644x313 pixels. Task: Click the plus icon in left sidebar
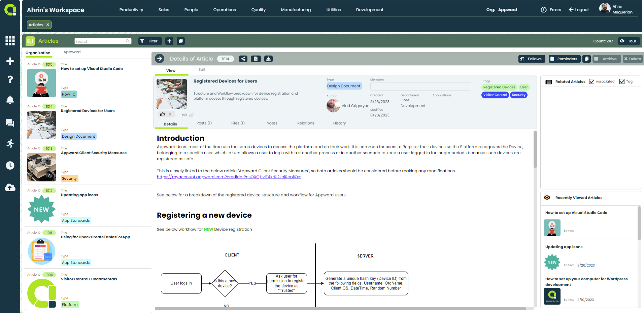[10, 61]
